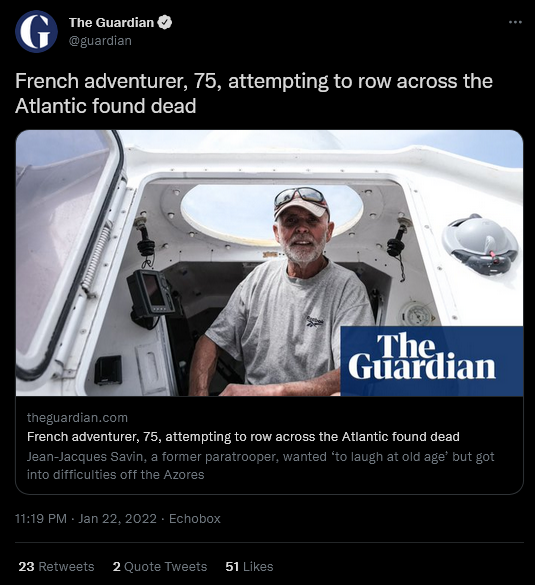Click the Reebok logo on the gray shirt
535x585 pixels.
pos(315,322)
